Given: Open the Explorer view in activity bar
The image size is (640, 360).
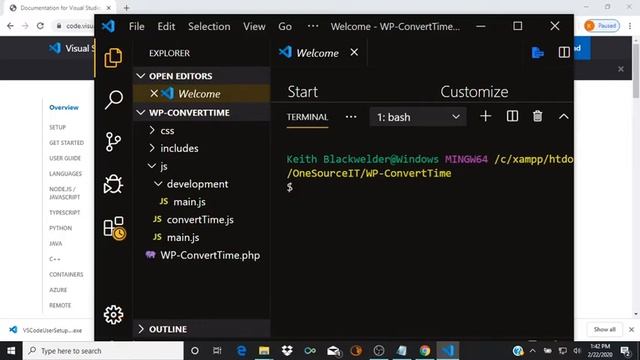Looking at the screenshot, I should 113,58.
